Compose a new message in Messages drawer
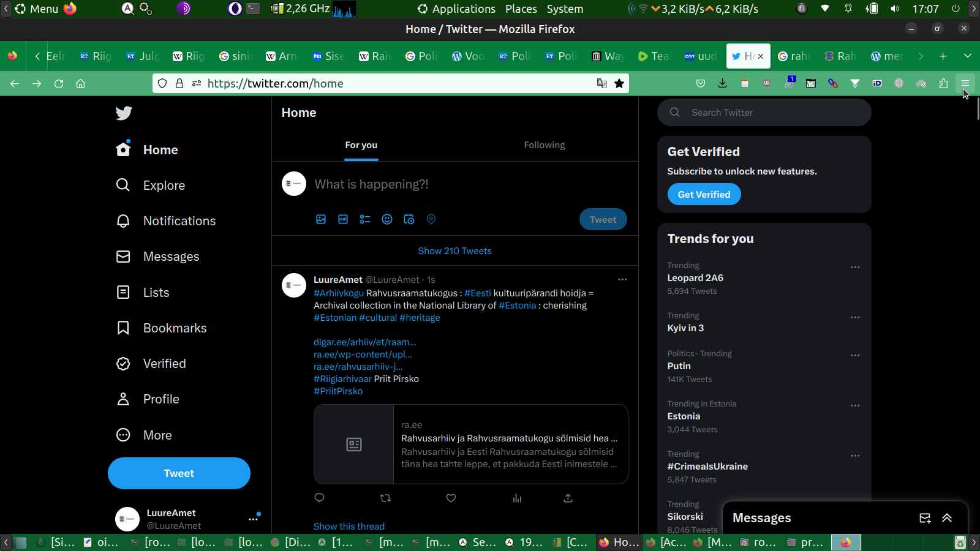The image size is (980, 551). point(925,518)
